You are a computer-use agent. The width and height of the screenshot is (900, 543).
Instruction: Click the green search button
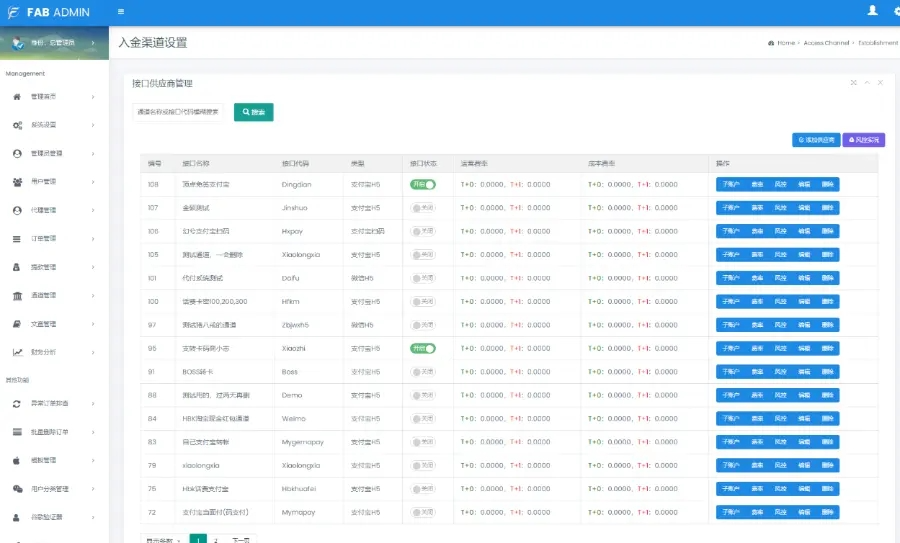pos(253,112)
